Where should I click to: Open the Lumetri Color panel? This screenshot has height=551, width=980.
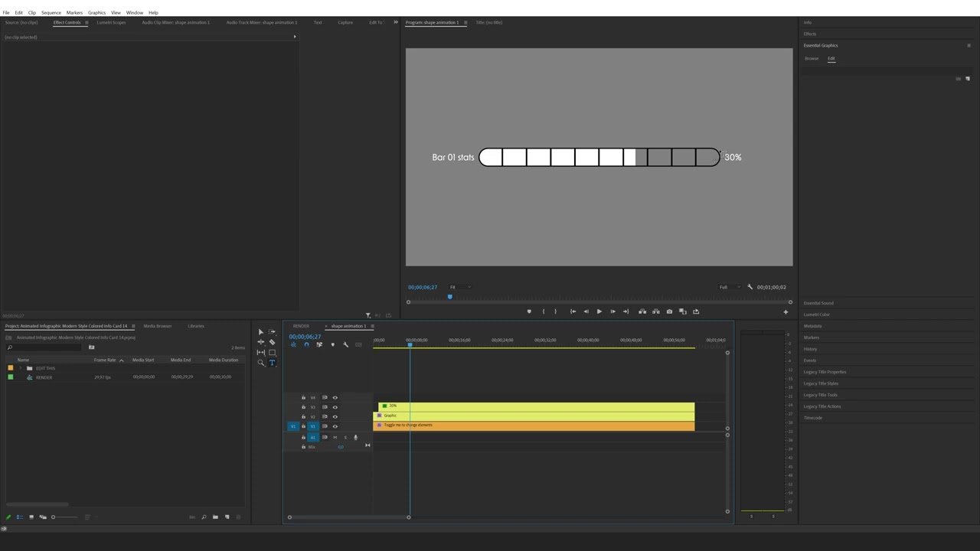click(816, 315)
